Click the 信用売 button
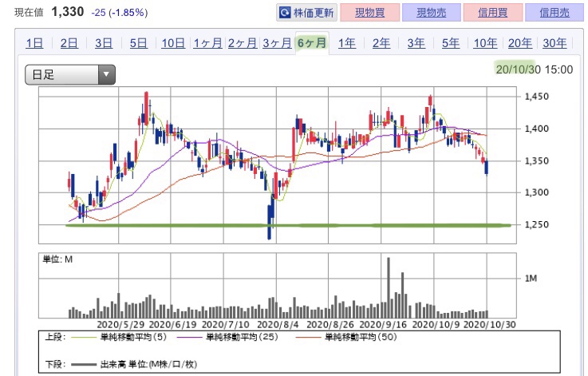 pyautogui.click(x=554, y=13)
